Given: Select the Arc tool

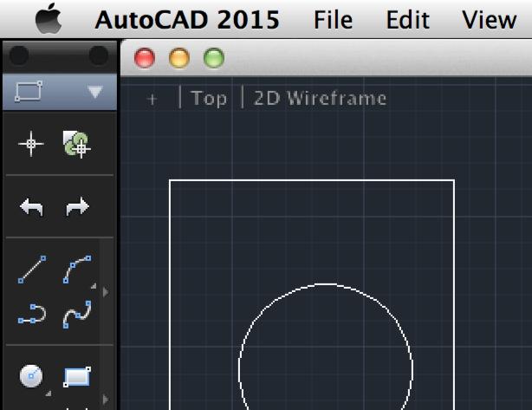Looking at the screenshot, I should coord(77,270).
